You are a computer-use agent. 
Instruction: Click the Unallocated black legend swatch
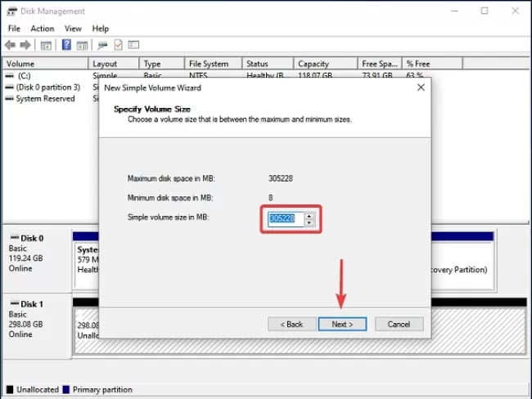click(x=10, y=389)
